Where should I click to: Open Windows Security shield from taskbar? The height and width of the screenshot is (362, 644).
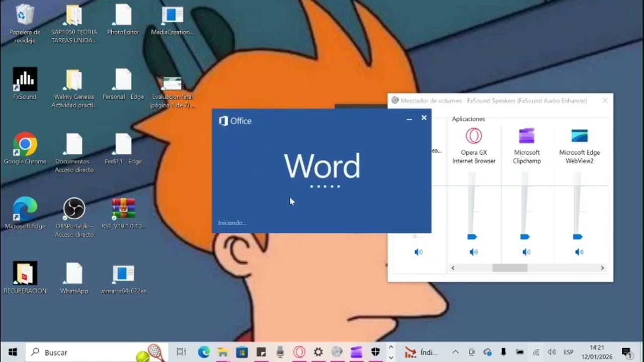375,352
